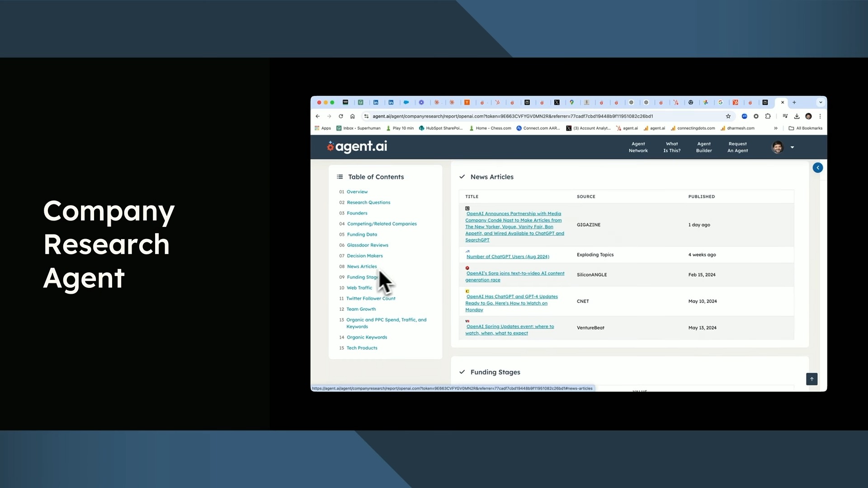
Task: Bookmark this page with the star icon
Action: click(x=728, y=116)
